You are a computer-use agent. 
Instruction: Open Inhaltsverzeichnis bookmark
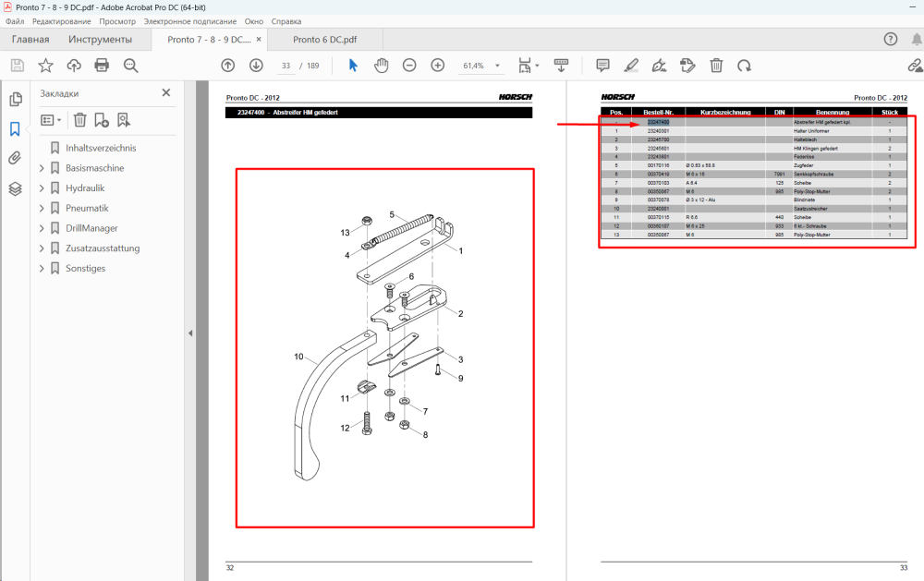tap(101, 148)
